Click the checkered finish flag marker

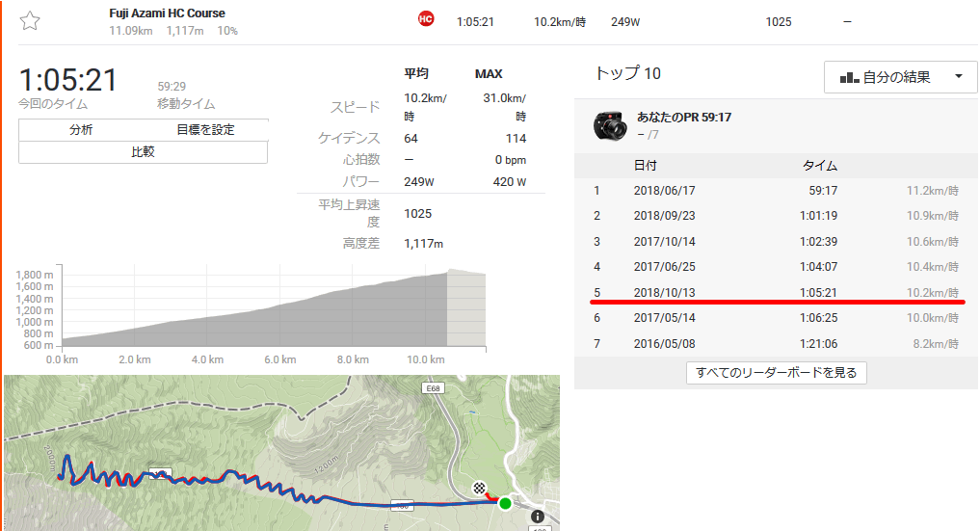pyautogui.click(x=479, y=488)
